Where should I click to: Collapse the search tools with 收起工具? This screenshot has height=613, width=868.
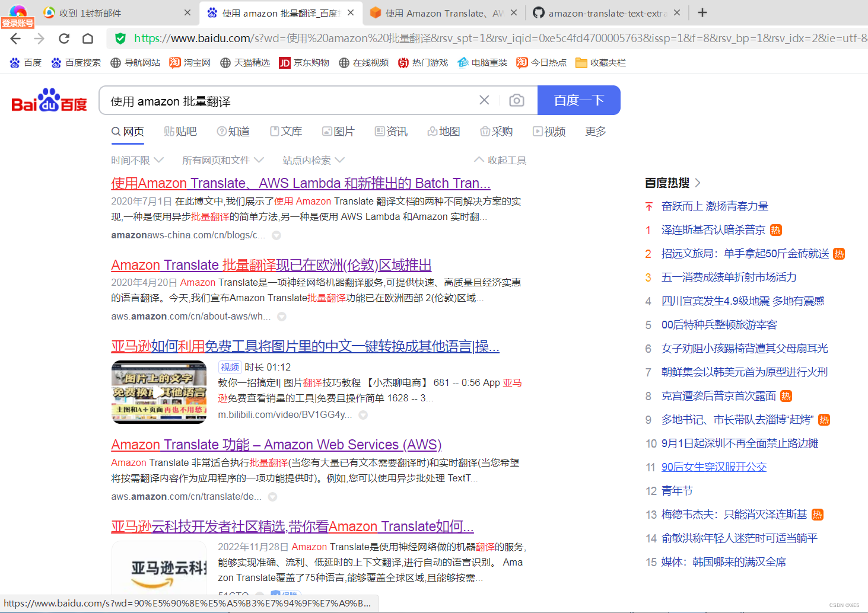[500, 160]
